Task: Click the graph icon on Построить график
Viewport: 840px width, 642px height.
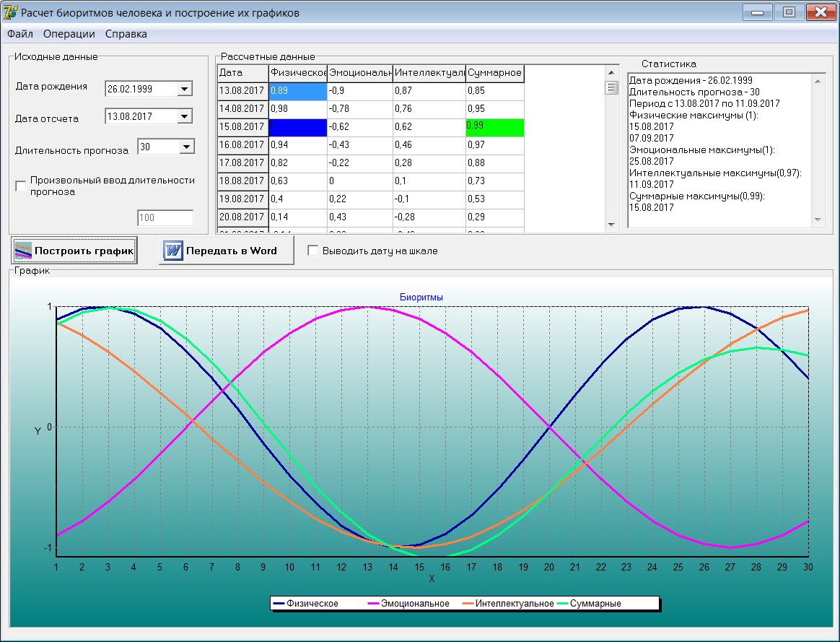Action: (24, 251)
